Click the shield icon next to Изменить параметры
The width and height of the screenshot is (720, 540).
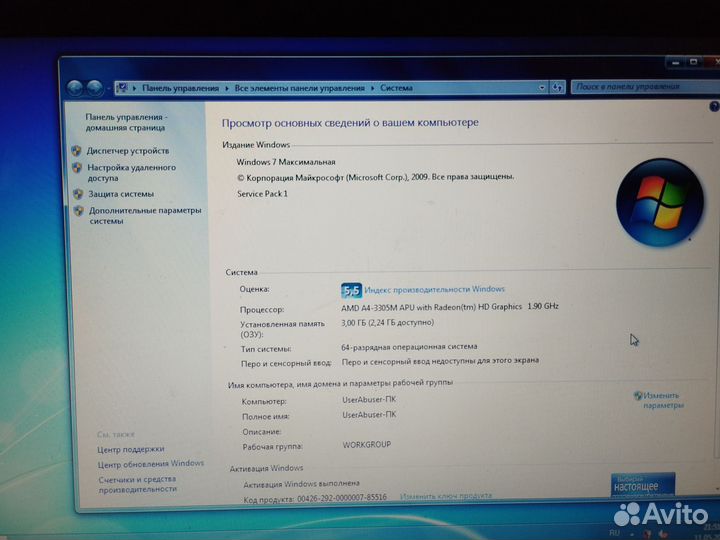click(638, 395)
